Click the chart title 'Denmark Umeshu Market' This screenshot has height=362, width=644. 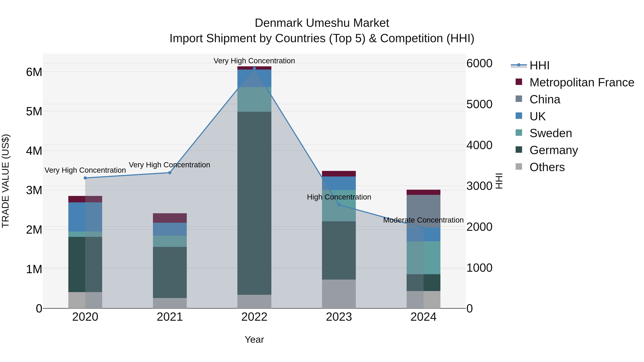[x=322, y=23]
